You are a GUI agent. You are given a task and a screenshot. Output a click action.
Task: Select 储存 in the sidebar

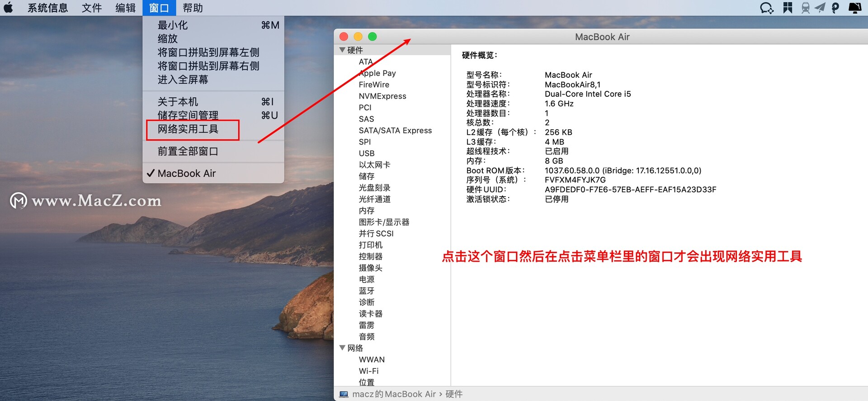click(367, 176)
